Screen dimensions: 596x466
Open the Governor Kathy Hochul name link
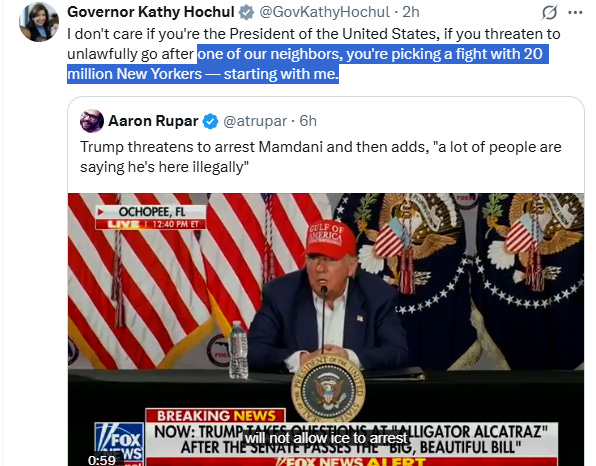(151, 12)
